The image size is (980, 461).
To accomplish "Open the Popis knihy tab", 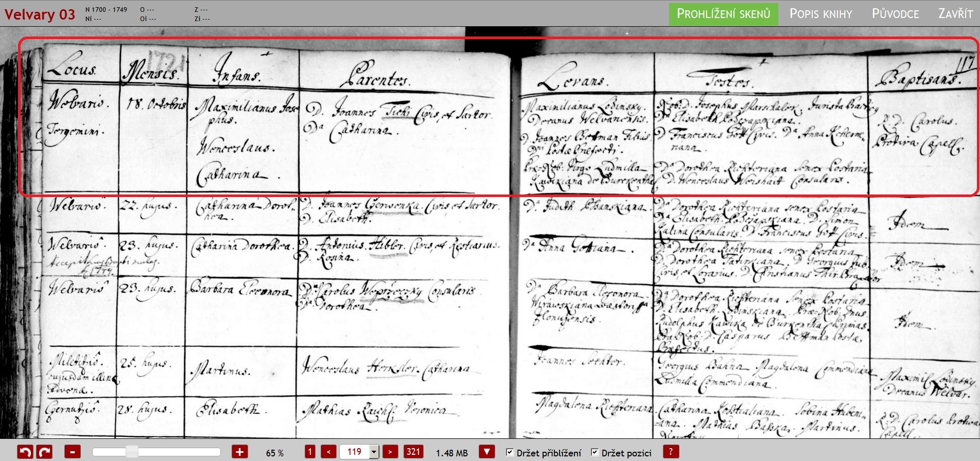I will [821, 14].
